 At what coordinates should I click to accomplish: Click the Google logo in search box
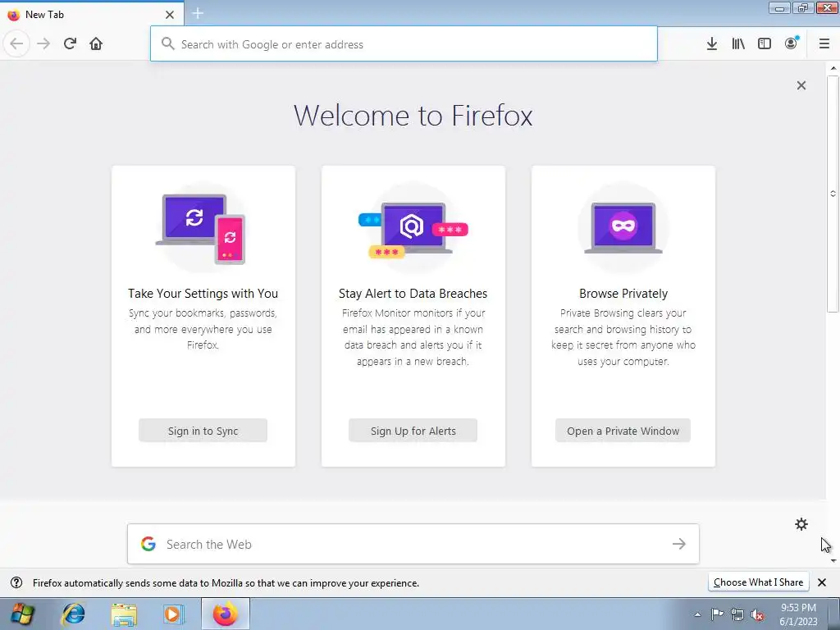click(x=148, y=545)
